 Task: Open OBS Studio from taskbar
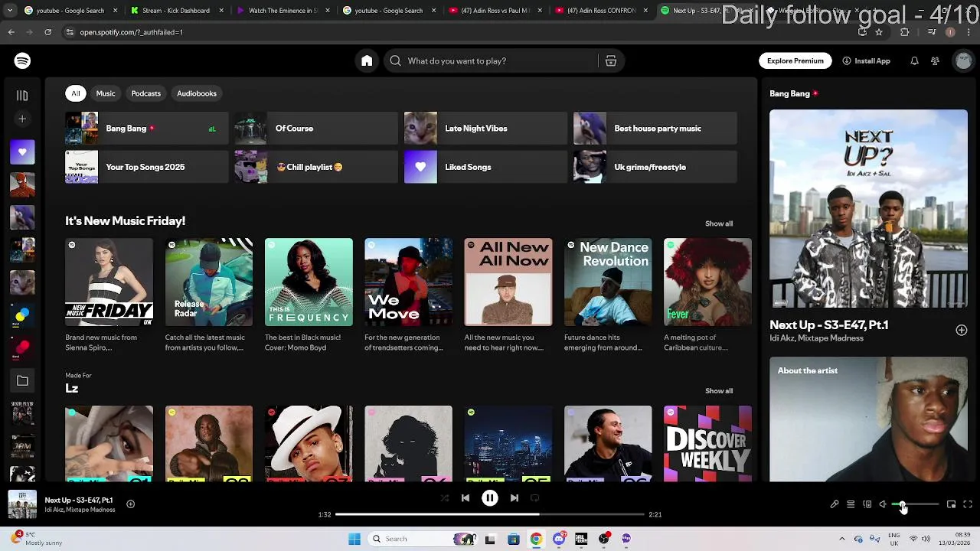point(604,539)
